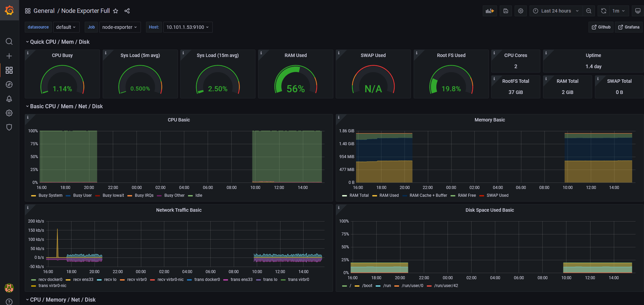This screenshot has height=305, width=644.
Task: Open the datasource default dropdown
Action: pos(66,27)
